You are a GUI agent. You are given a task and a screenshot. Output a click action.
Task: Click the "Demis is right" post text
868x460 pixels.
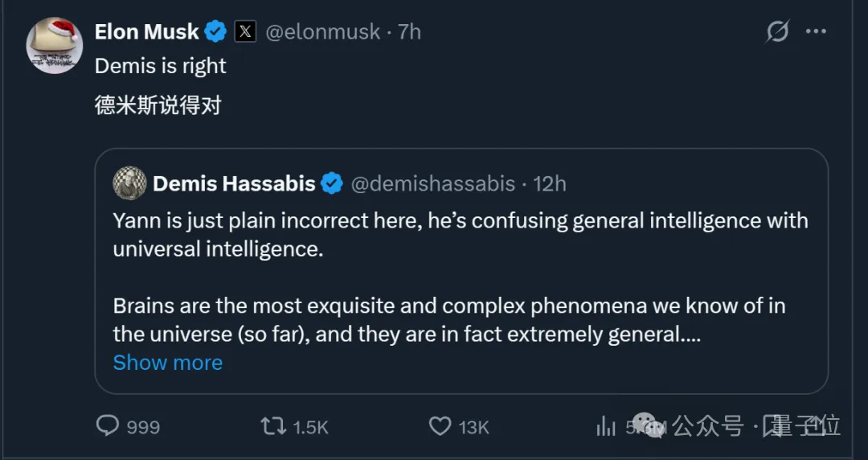point(161,66)
